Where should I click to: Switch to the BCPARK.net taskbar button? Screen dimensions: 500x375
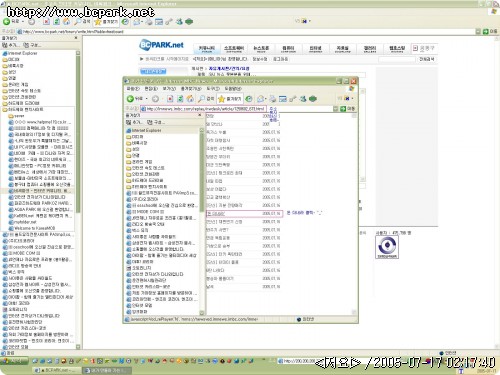pos(56,370)
